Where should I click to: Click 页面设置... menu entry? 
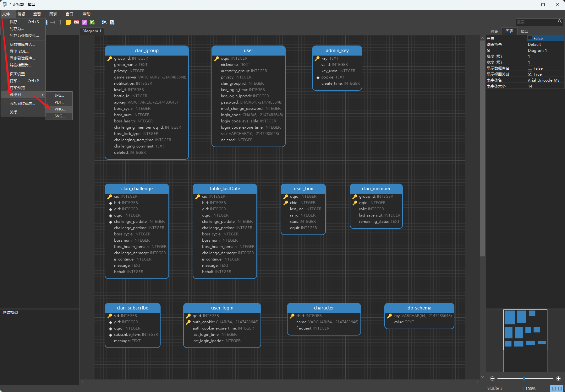click(x=23, y=74)
